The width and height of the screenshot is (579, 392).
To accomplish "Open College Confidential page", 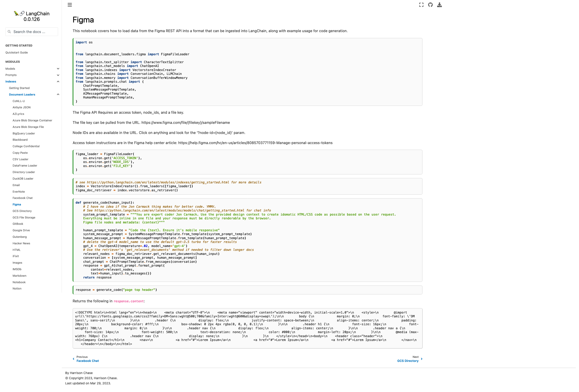I will (26, 146).
